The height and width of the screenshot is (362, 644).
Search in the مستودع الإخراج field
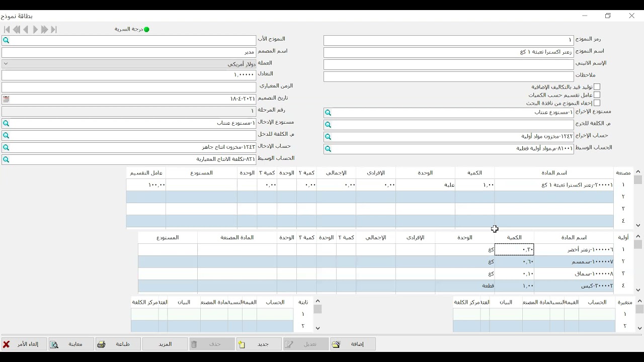(x=328, y=113)
